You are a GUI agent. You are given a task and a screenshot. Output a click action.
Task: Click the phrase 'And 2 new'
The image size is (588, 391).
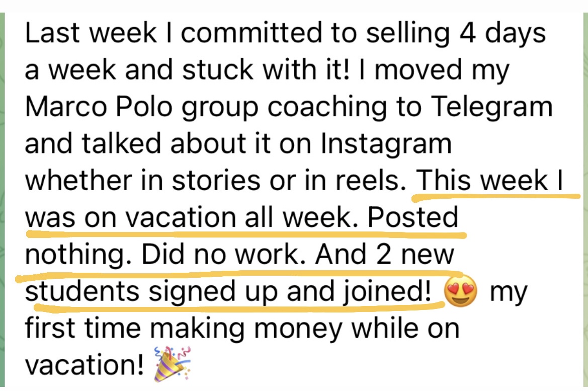click(384, 255)
